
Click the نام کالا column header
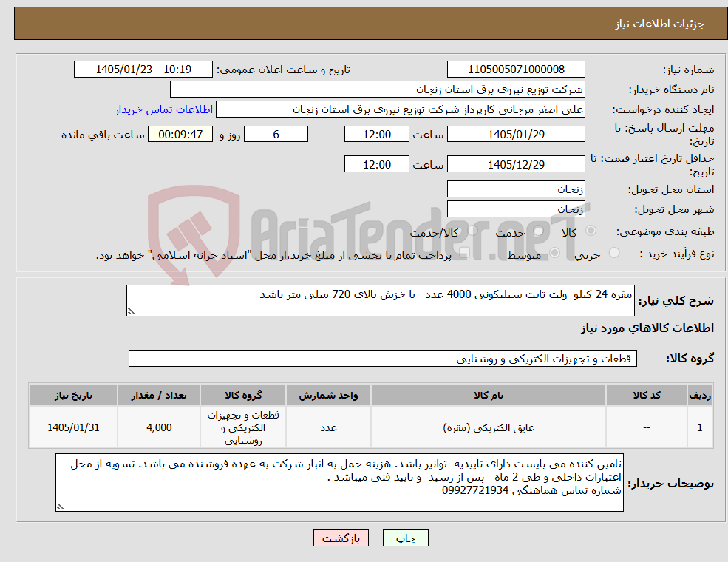(489, 396)
